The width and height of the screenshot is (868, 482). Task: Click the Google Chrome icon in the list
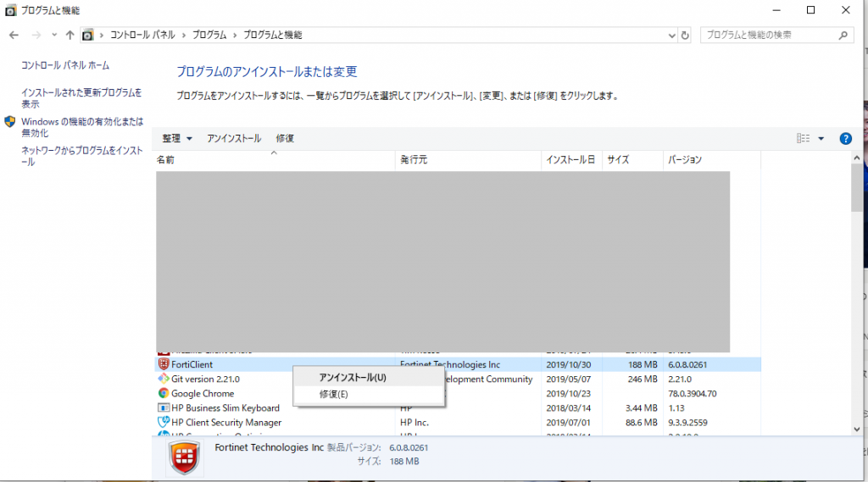click(x=164, y=393)
